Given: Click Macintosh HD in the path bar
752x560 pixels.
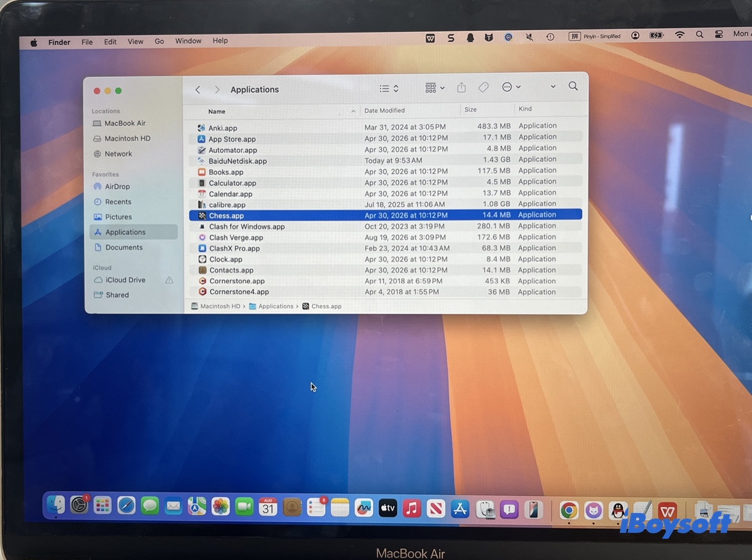Looking at the screenshot, I should [216, 306].
